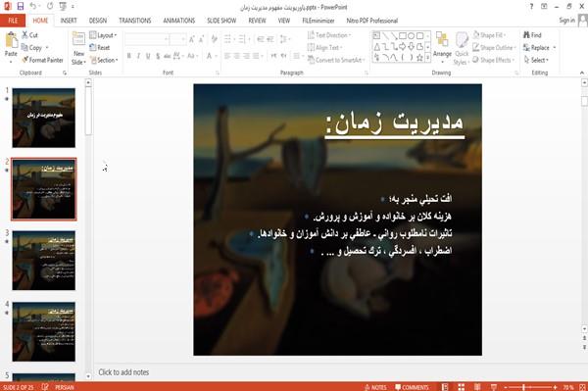Image resolution: width=588 pixels, height=391 pixels.
Task: Open the DESIGN ribbon tab
Action: tap(97, 21)
